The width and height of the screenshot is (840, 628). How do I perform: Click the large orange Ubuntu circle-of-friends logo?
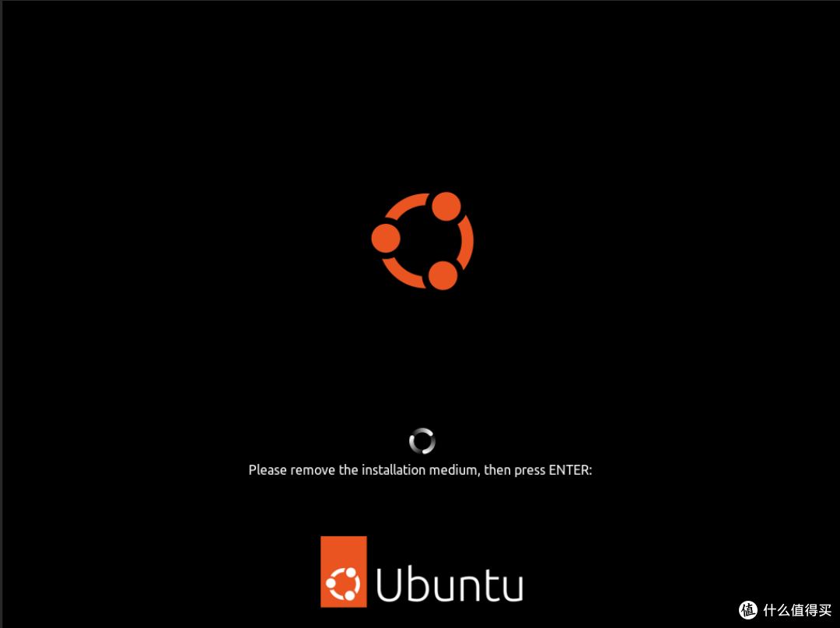422,241
